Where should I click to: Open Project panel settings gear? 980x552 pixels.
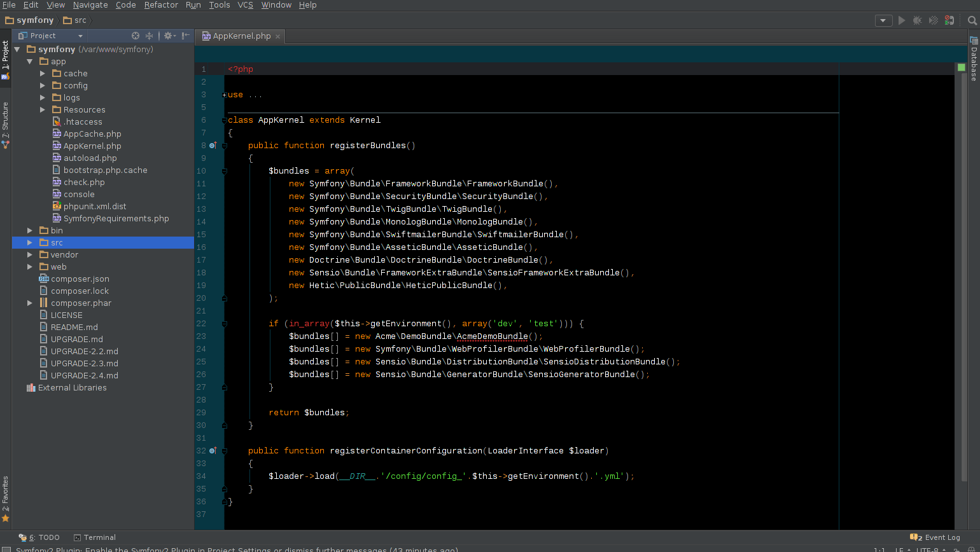[169, 36]
